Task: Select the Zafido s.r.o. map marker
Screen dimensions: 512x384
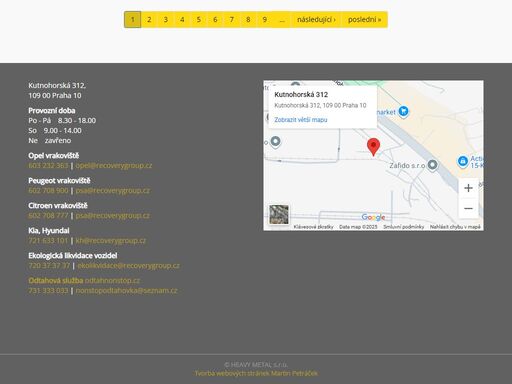Action: (432, 165)
